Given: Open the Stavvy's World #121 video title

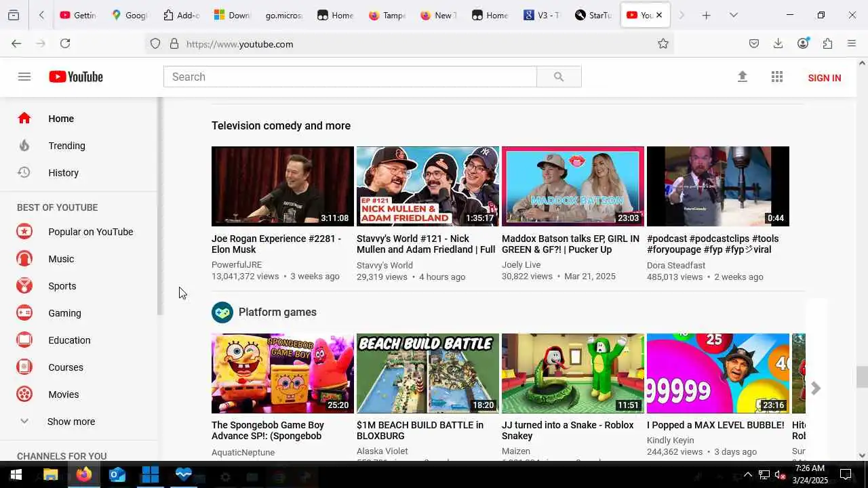Looking at the screenshot, I should click(426, 244).
